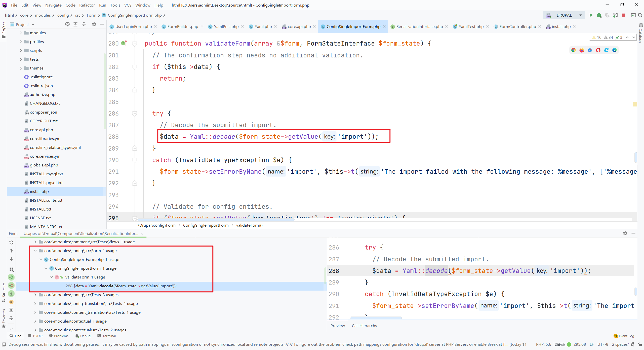The image size is (644, 350).
Task: Select install.php in the Project tree
Action: (39, 191)
